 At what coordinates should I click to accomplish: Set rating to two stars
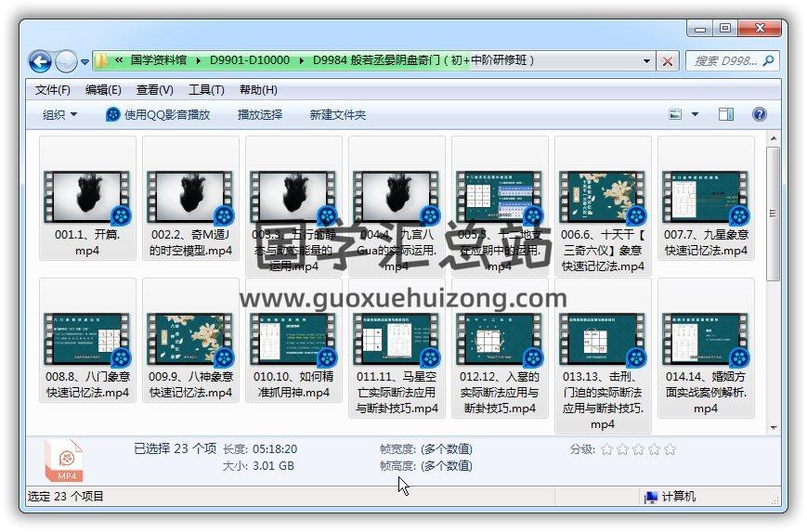pos(623,449)
